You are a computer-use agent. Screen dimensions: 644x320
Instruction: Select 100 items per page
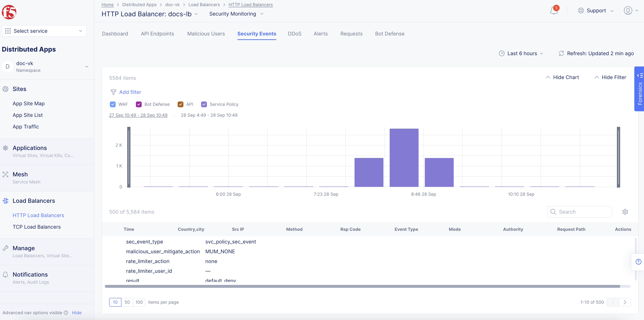coord(139,302)
